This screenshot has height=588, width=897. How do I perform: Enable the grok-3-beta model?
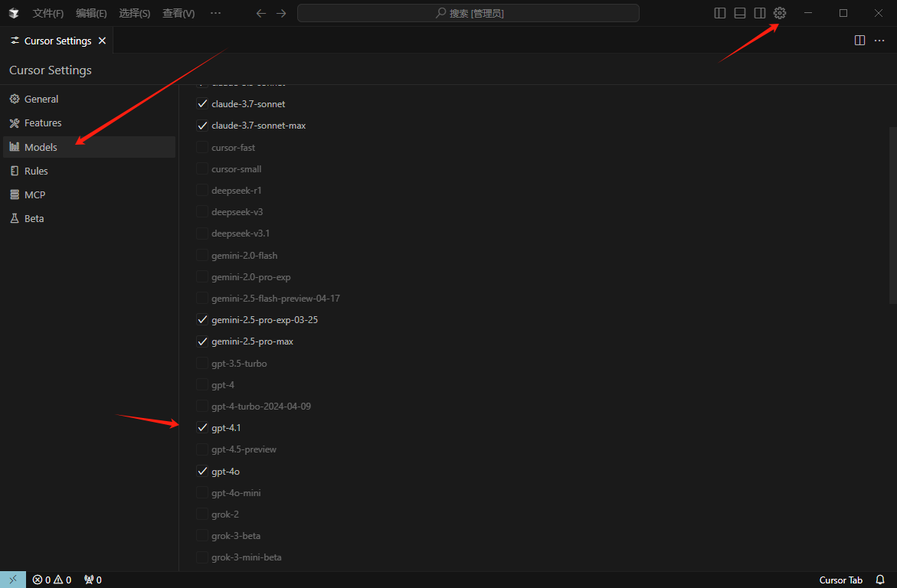(202, 536)
